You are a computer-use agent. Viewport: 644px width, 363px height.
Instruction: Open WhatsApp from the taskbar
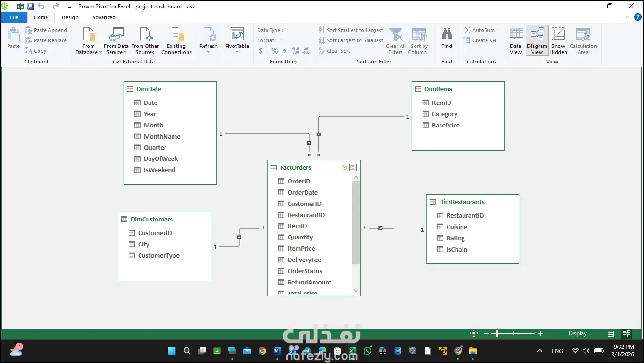pyautogui.click(x=368, y=351)
